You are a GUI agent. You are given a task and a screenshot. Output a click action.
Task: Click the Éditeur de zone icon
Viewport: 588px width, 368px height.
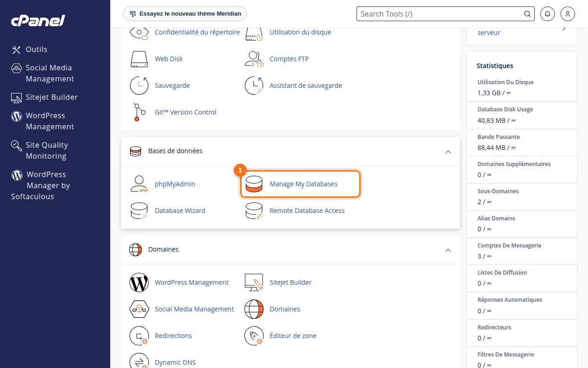[x=254, y=336]
